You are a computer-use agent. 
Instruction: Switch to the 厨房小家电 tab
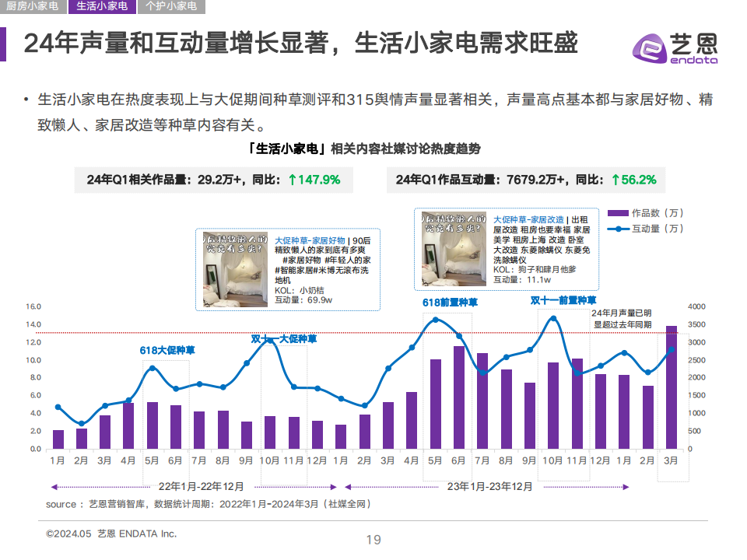[x=33, y=7]
